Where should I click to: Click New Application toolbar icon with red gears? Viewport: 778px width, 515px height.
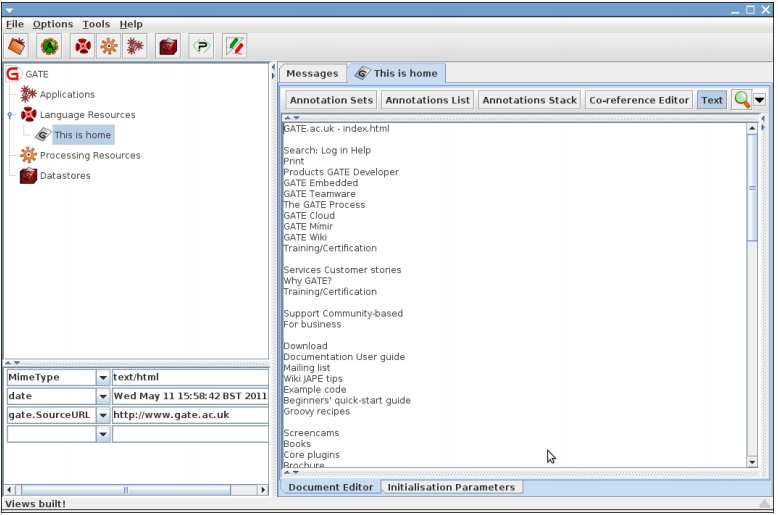click(x=134, y=46)
